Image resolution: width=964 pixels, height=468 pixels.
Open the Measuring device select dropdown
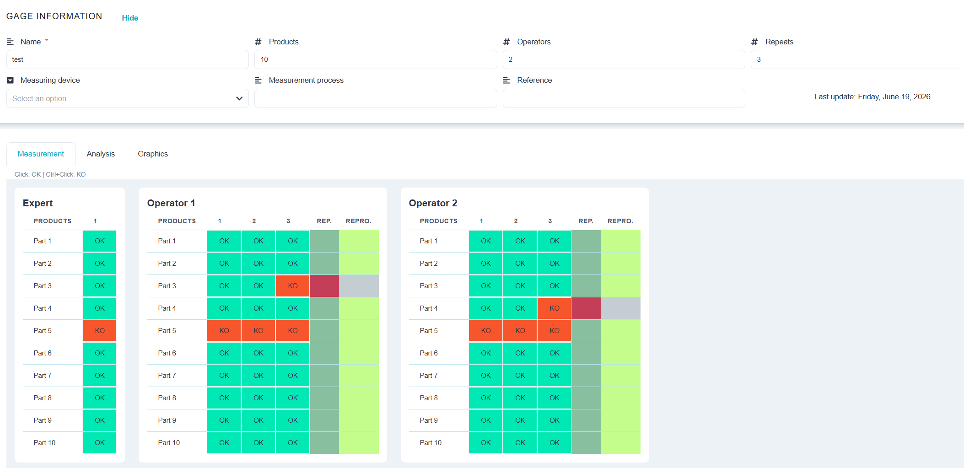coord(128,98)
